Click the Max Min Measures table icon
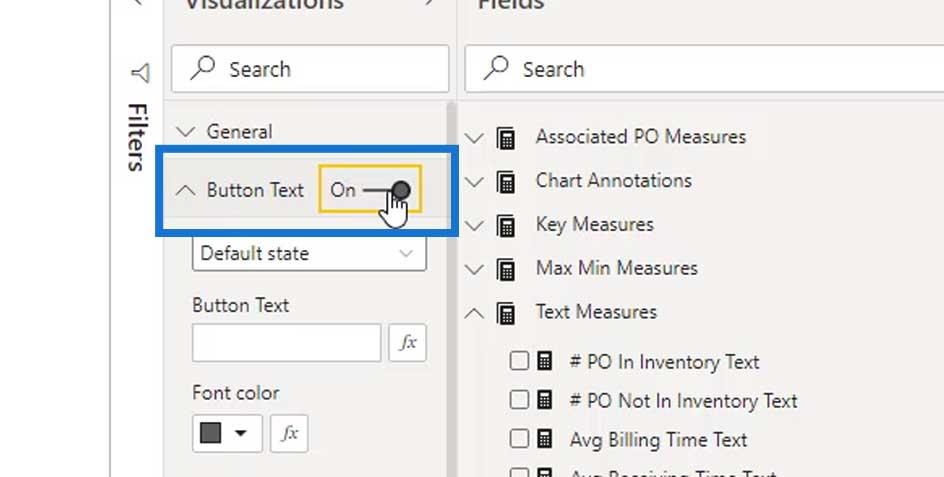944x477 pixels. tap(507, 269)
